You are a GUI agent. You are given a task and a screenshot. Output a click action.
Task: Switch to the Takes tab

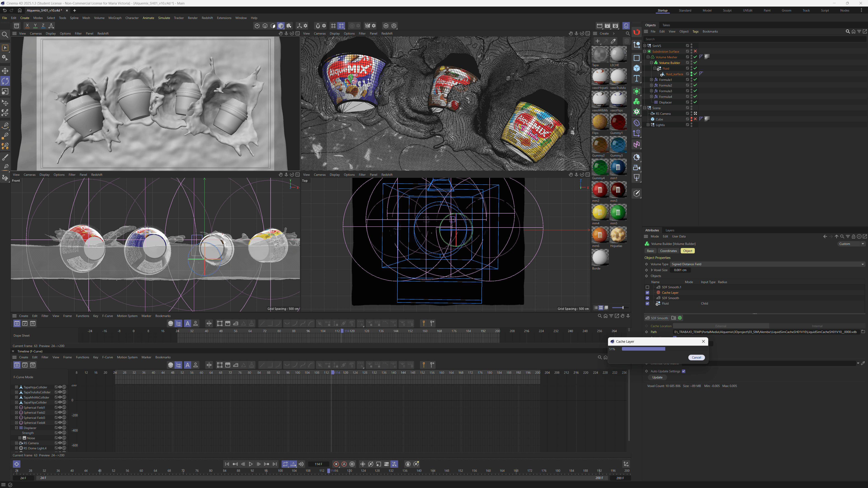(666, 25)
